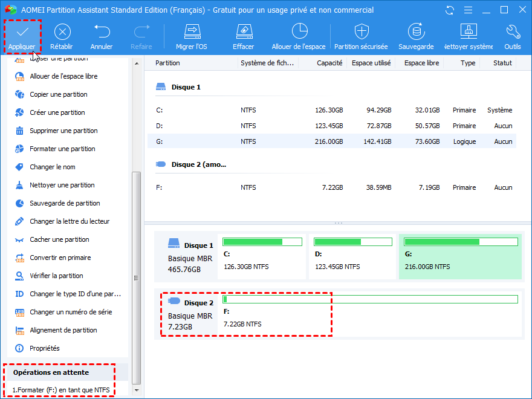The height and width of the screenshot is (399, 532).
Task: Click the D: partition block on Disque 1
Action: click(x=352, y=256)
